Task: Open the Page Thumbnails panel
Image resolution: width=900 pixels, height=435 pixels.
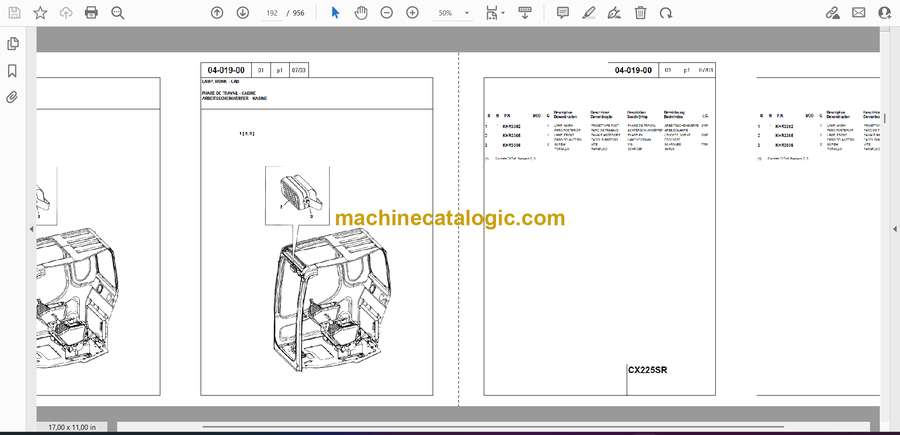Action: pyautogui.click(x=12, y=44)
